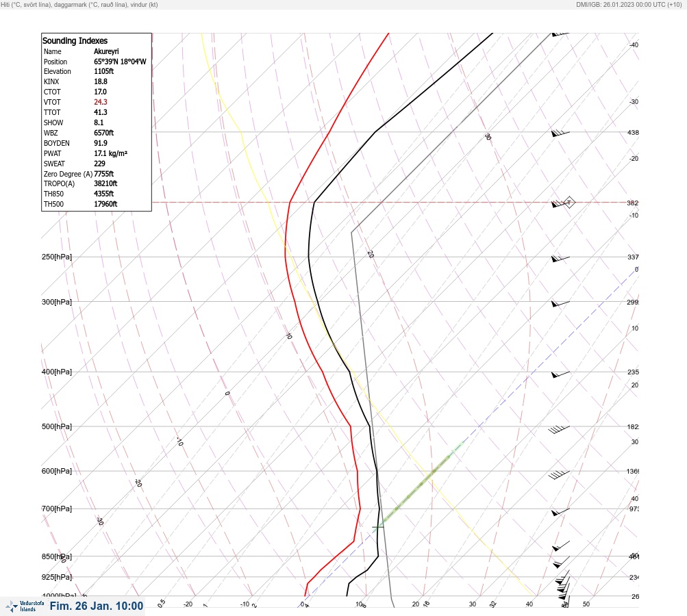Screen dimensions: 687x616
Task: Select the wind barb at 250 hPa level
Action: [x=560, y=259]
